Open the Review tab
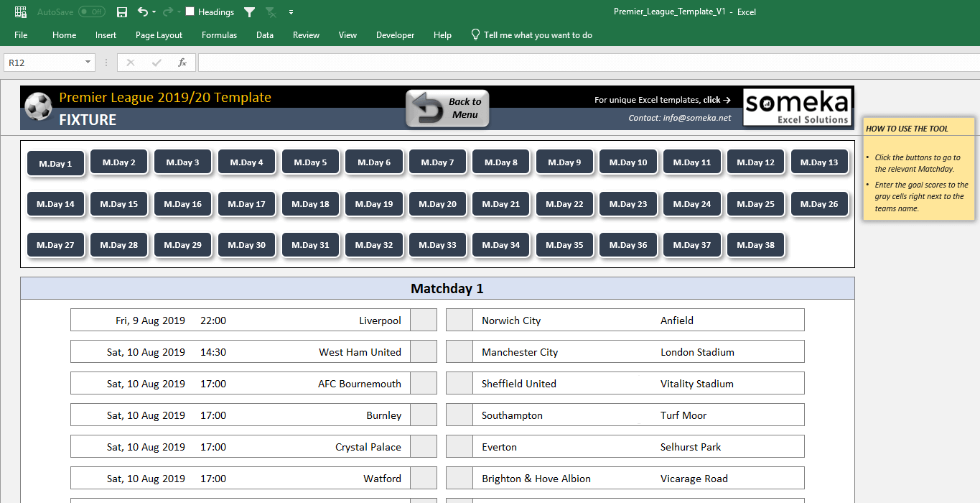Viewport: 980px width, 503px height. [x=306, y=35]
